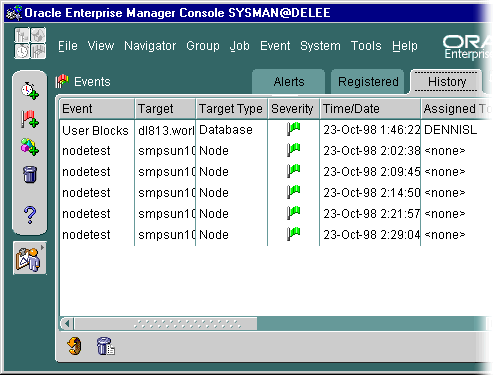Sort by the Assigned To column header
Image resolution: width=498 pixels, height=375 pixels.
(x=456, y=109)
